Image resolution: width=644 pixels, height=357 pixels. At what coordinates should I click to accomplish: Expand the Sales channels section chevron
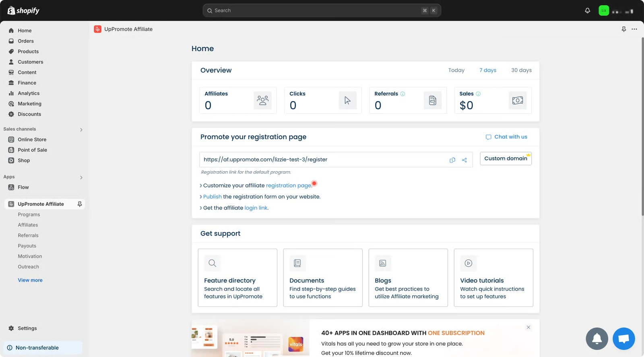click(x=81, y=130)
